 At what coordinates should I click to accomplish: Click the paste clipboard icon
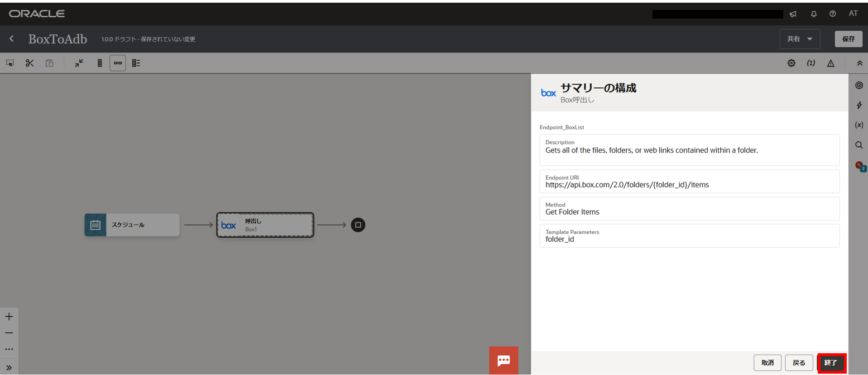click(49, 63)
